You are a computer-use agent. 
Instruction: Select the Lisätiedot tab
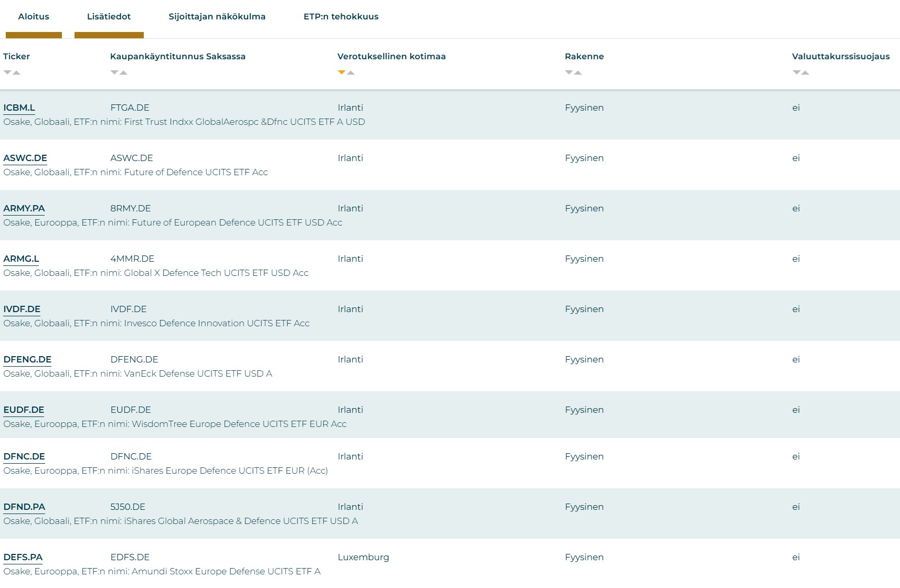click(x=109, y=17)
